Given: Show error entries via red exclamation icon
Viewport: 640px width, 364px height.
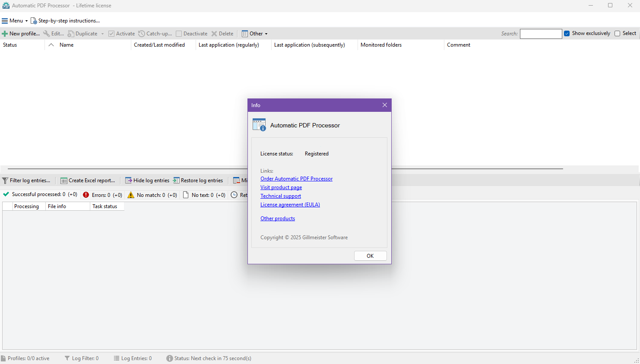Looking at the screenshot, I should pos(86,195).
